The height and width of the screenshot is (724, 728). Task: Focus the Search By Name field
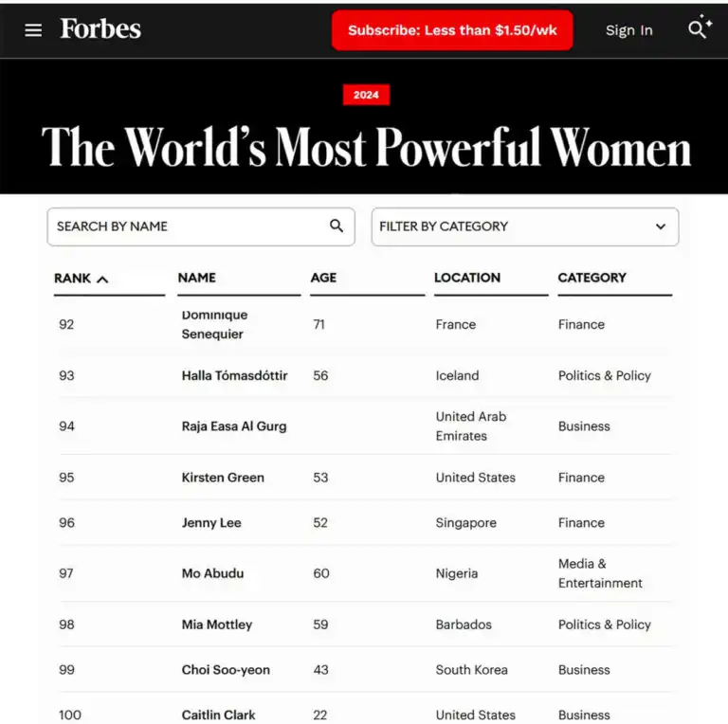tap(201, 226)
